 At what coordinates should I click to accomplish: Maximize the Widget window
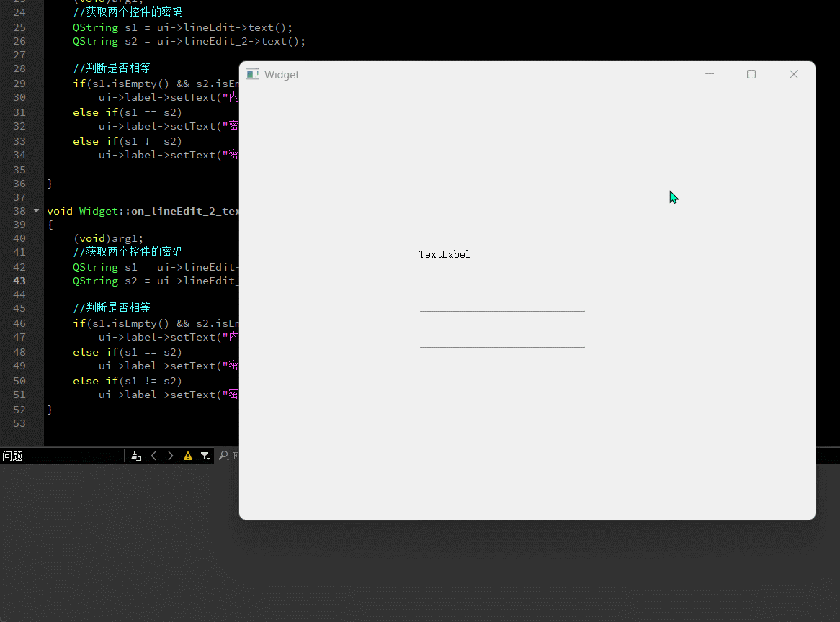point(751,74)
